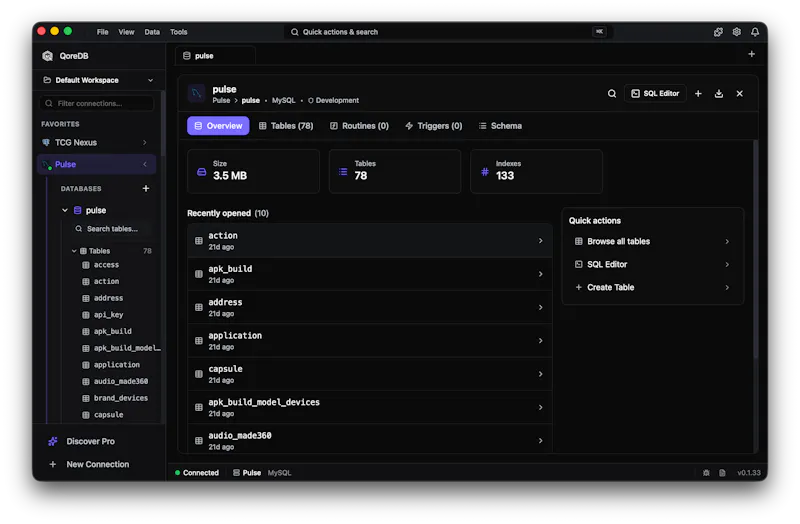The height and width of the screenshot is (524, 800).
Task: Click the main content vertical scrollbar
Action: [755, 250]
